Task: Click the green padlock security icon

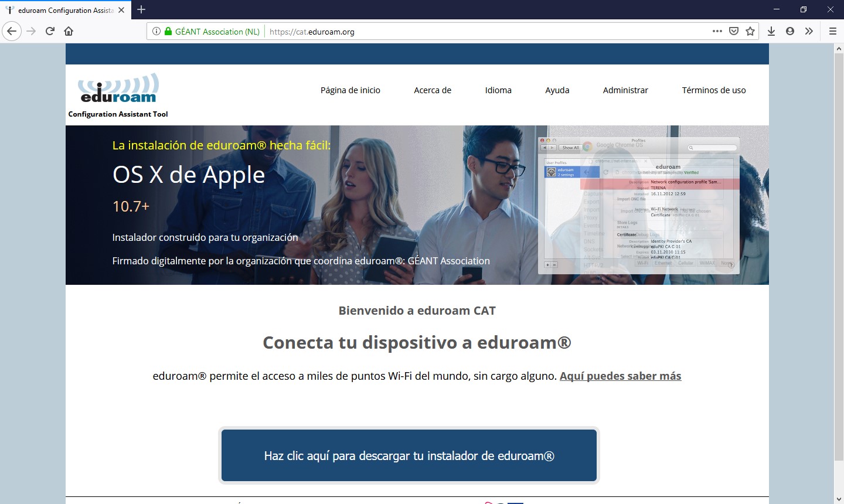Action: 168,32
